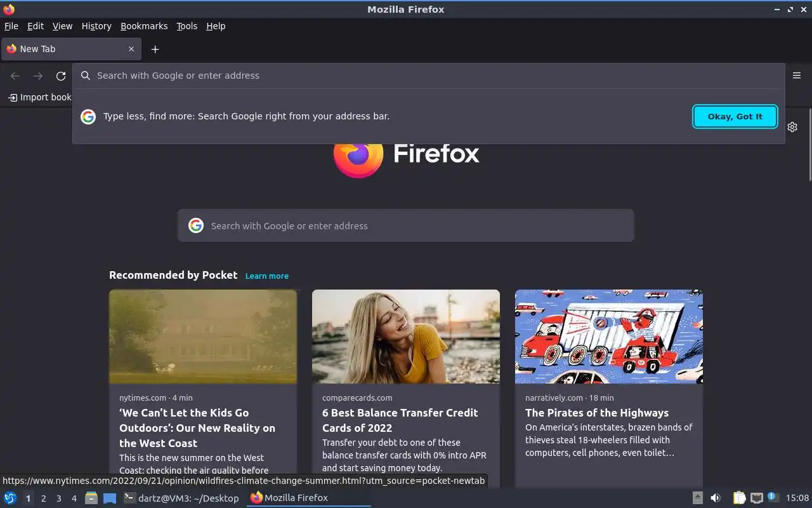This screenshot has width=812, height=508.
Task: Click the network monitor tray icon
Action: 756,498
